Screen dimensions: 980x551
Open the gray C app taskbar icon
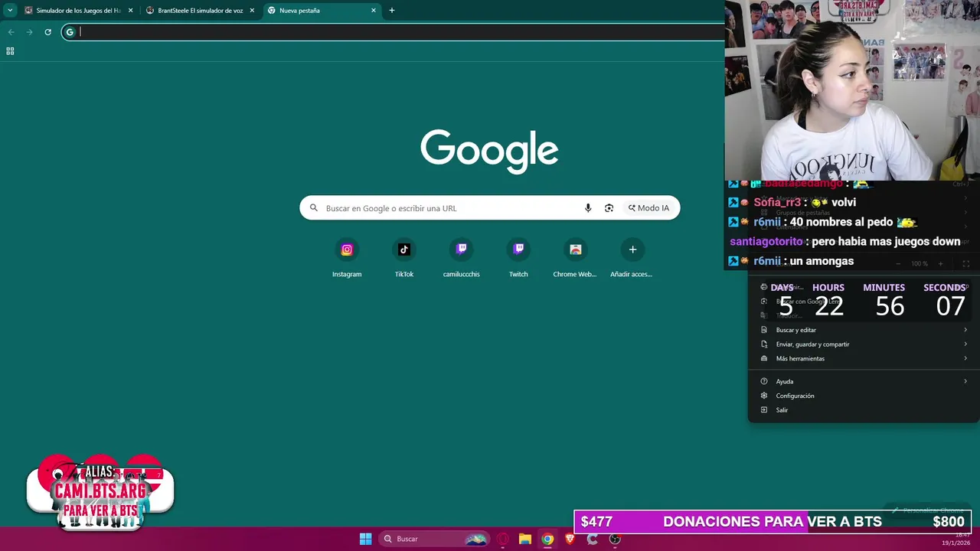(x=592, y=539)
